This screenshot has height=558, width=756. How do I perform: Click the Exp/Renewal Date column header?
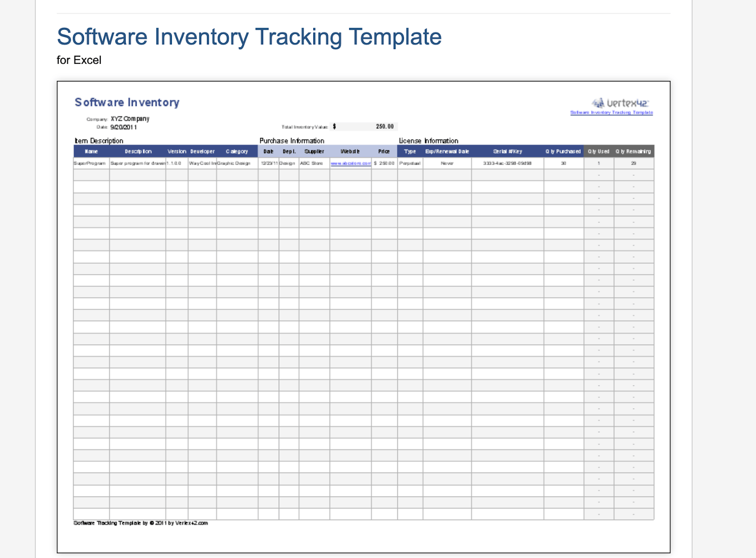click(447, 151)
